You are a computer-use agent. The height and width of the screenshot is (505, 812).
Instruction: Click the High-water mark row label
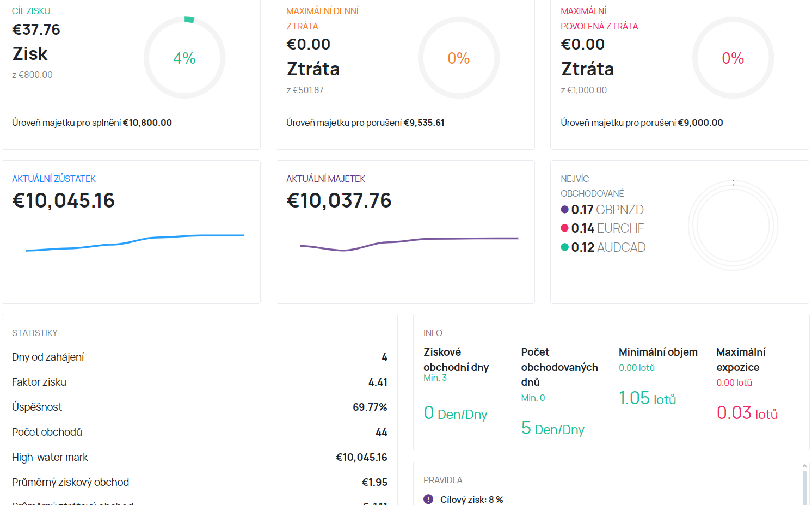click(x=50, y=457)
